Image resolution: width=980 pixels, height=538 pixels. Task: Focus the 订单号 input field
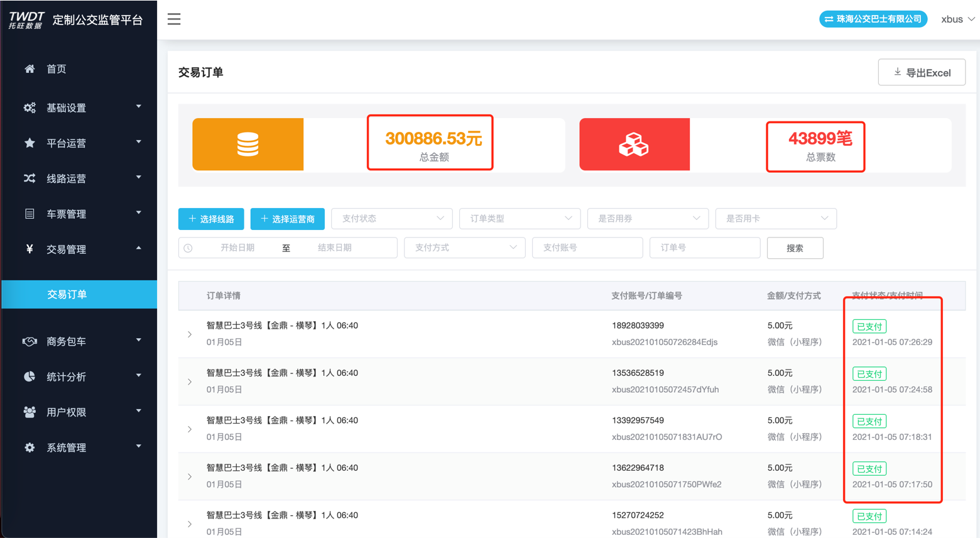click(705, 248)
